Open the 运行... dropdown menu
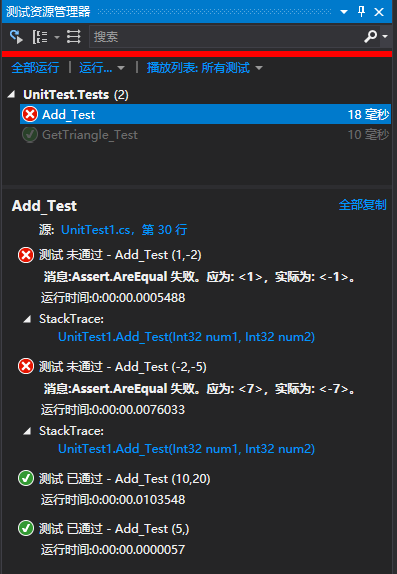397x574 pixels. tap(102, 68)
